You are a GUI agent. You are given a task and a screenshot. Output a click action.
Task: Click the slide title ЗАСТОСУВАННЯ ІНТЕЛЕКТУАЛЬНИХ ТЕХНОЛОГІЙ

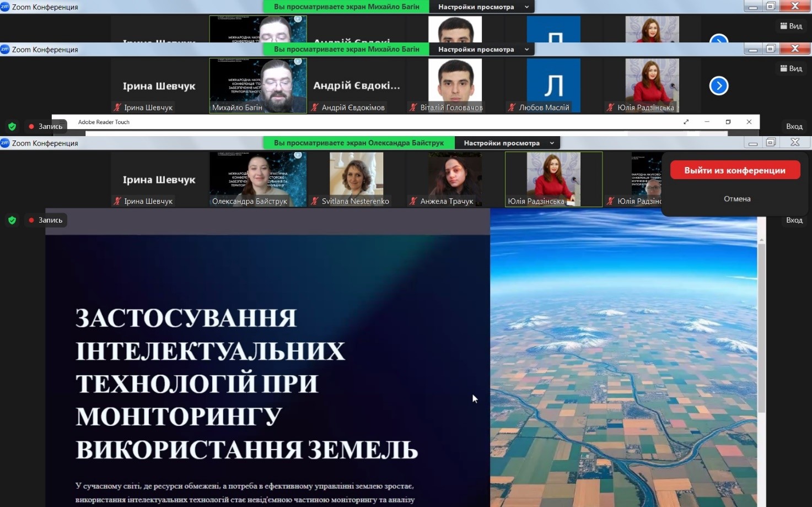246,384
